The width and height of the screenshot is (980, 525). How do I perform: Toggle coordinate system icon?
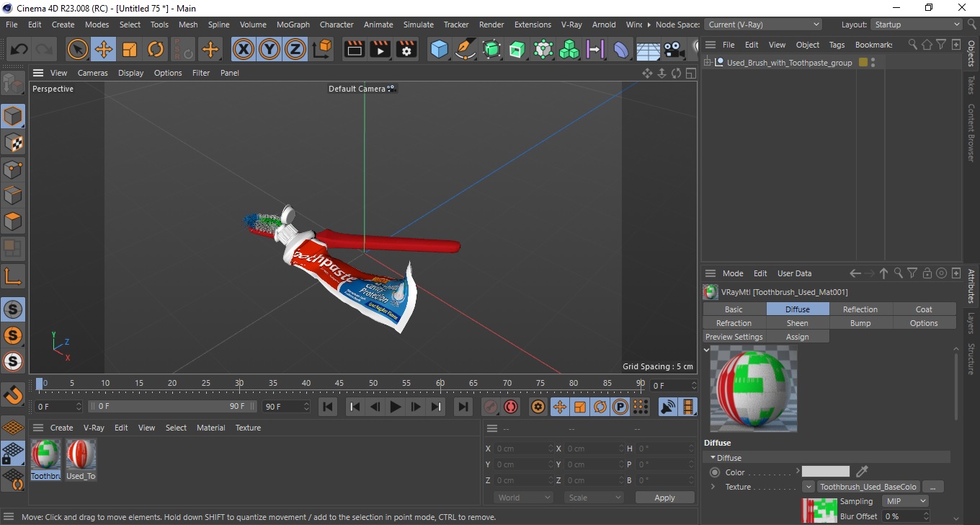coord(322,50)
